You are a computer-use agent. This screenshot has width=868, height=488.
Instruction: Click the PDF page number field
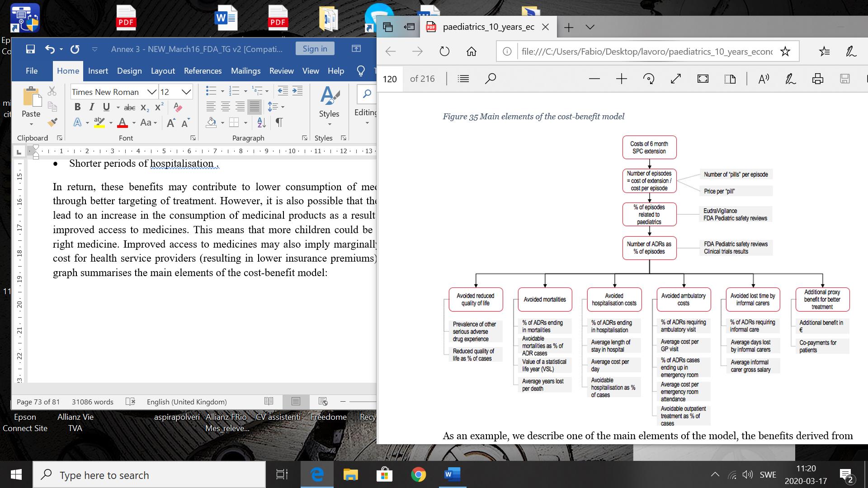(x=390, y=79)
